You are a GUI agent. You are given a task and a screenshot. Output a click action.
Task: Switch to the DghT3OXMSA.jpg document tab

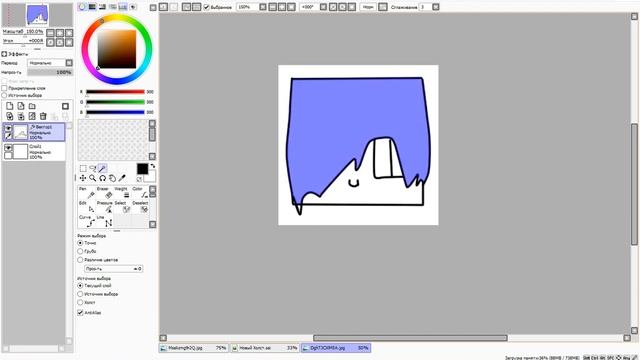coord(336,348)
